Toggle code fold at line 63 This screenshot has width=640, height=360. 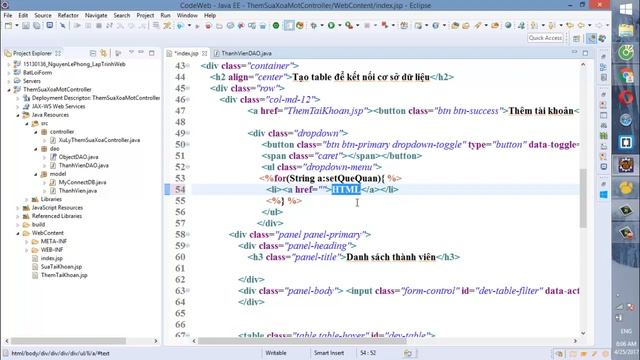[188, 291]
